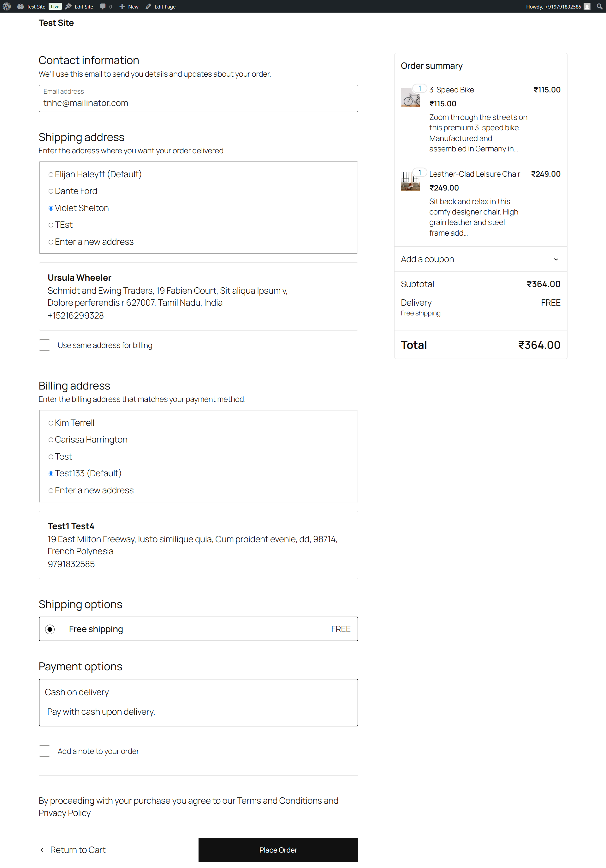606x868 pixels.
Task: Open the Test Site dashboard icon
Action: (x=21, y=6)
